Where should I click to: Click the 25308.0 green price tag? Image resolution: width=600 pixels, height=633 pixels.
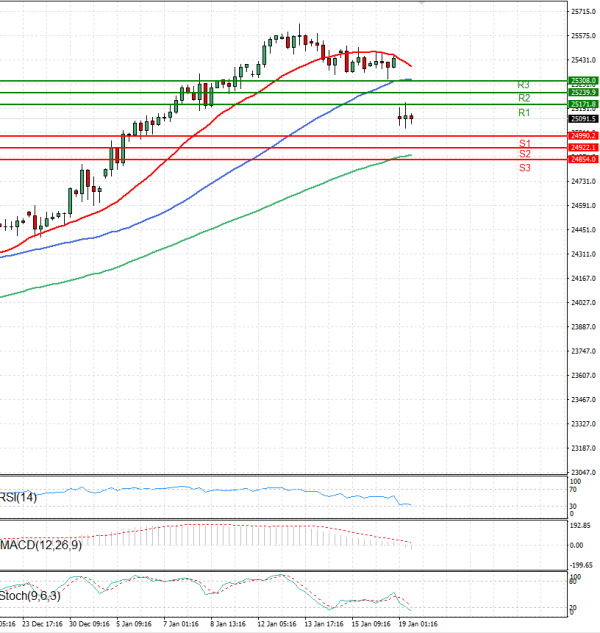pos(583,80)
